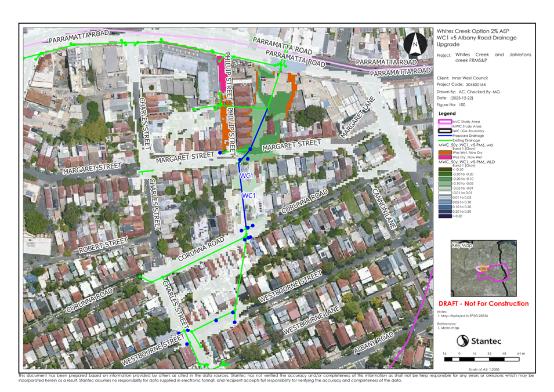Click the north arrow compass symbol

click(x=415, y=44)
